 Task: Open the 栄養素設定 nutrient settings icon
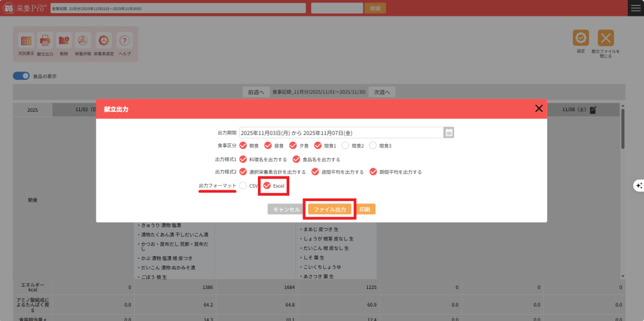(104, 41)
